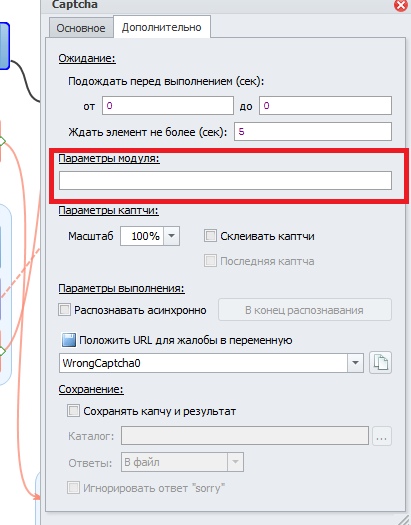Select the Дополнительно tab

162,27
